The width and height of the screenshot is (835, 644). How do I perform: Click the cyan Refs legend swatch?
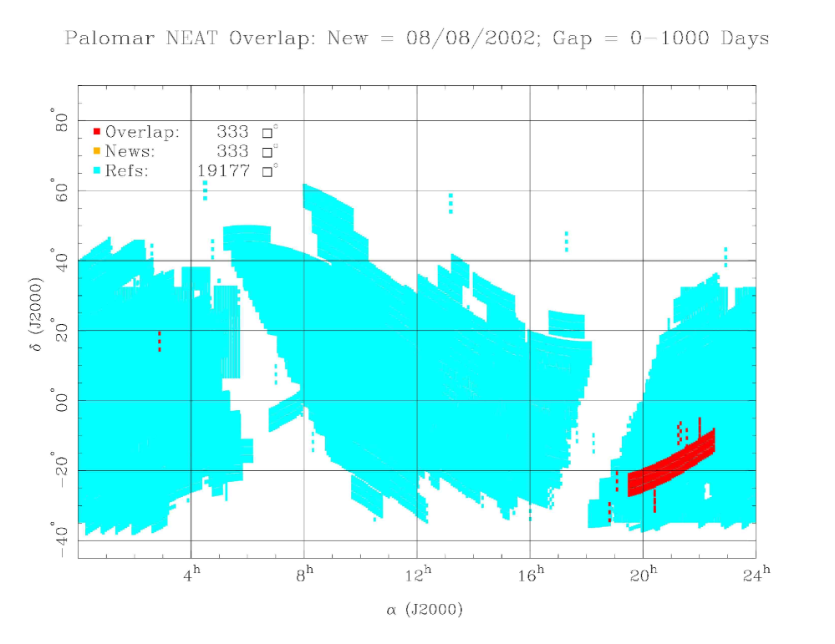(x=97, y=170)
